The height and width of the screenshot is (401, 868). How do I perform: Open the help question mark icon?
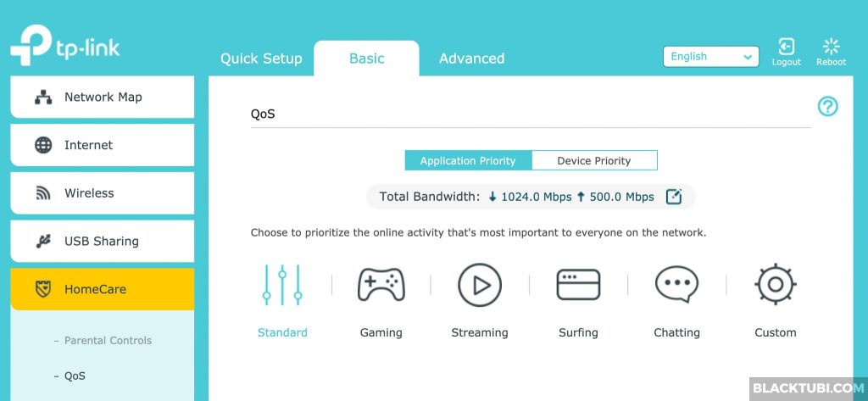[x=827, y=106]
